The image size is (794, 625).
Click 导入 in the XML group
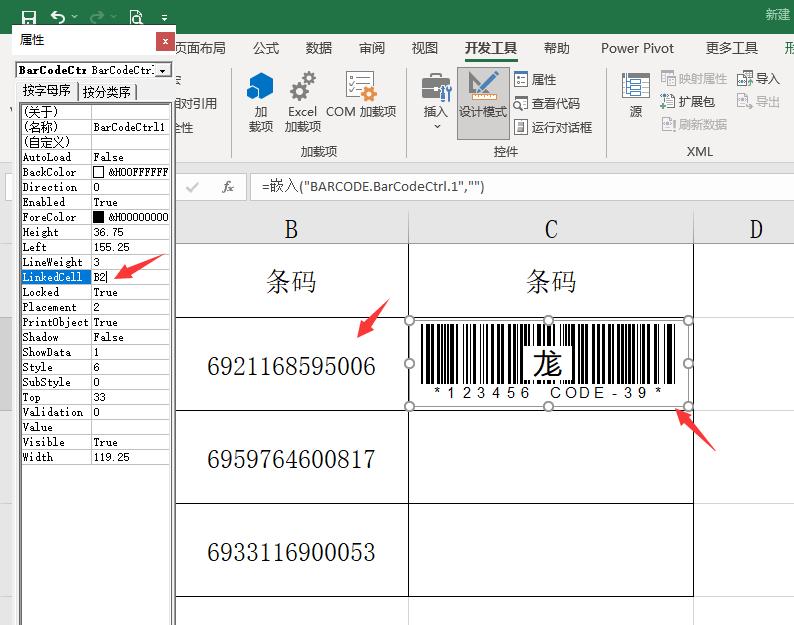(758, 79)
